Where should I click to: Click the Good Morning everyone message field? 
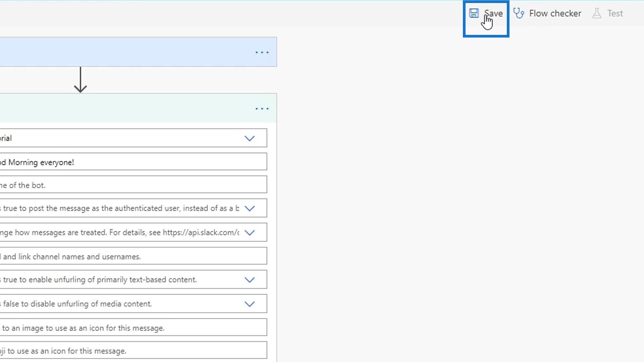[x=134, y=162]
